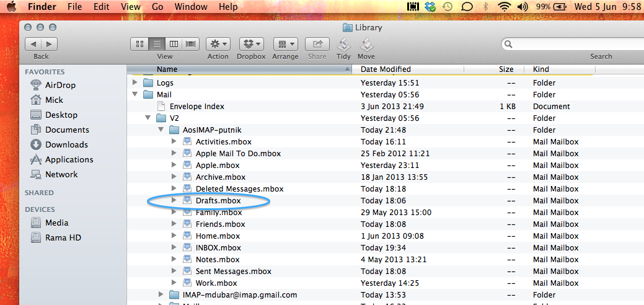Click the Bluetooth menu bar icon

(485, 7)
